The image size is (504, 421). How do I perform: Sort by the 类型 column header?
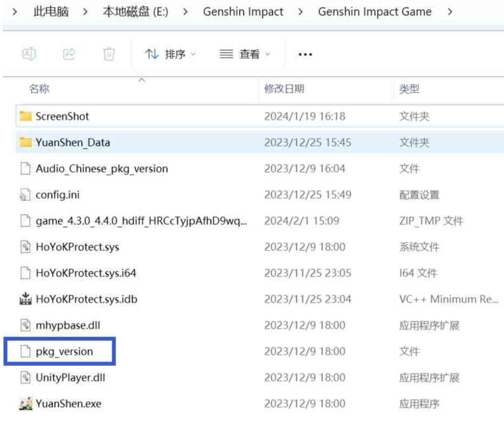point(409,89)
